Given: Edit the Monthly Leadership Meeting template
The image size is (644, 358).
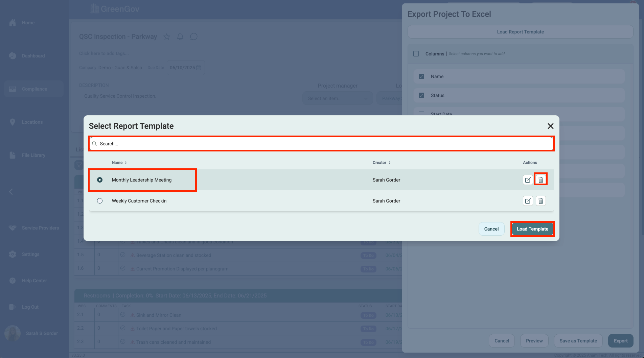Looking at the screenshot, I should (528, 180).
